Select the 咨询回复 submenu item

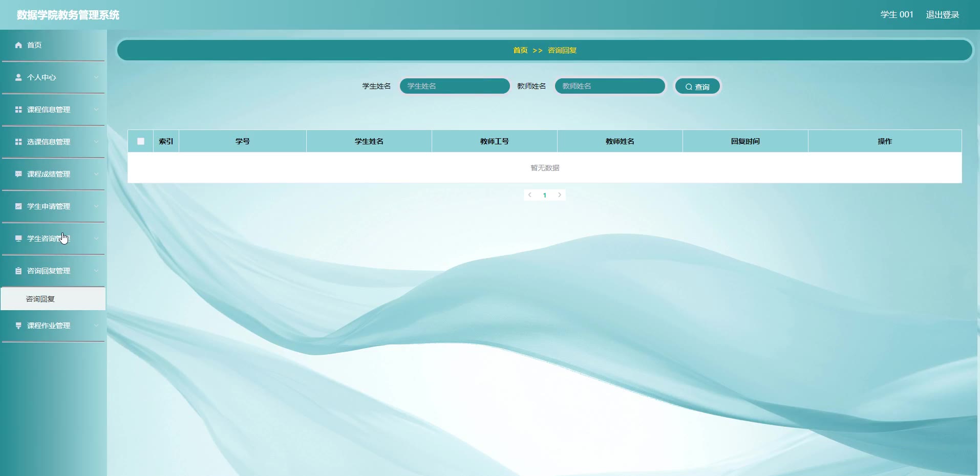point(53,299)
